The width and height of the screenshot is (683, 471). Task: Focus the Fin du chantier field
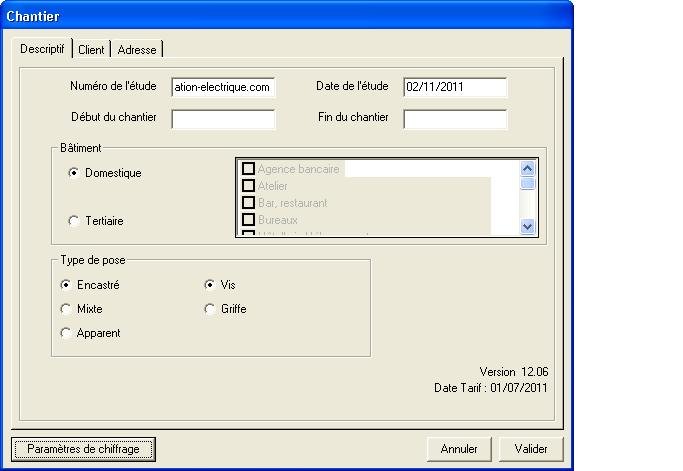[455, 119]
